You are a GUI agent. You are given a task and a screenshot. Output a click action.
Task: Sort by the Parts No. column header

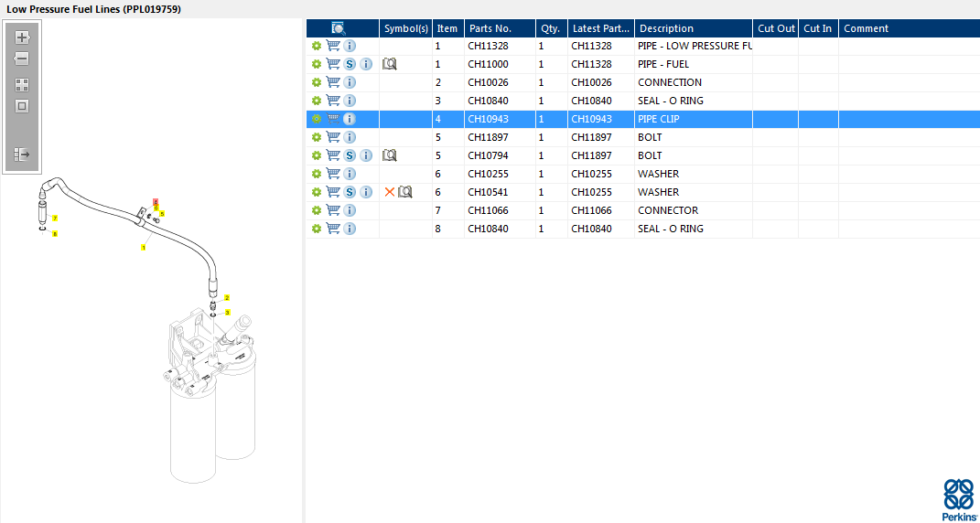490,28
